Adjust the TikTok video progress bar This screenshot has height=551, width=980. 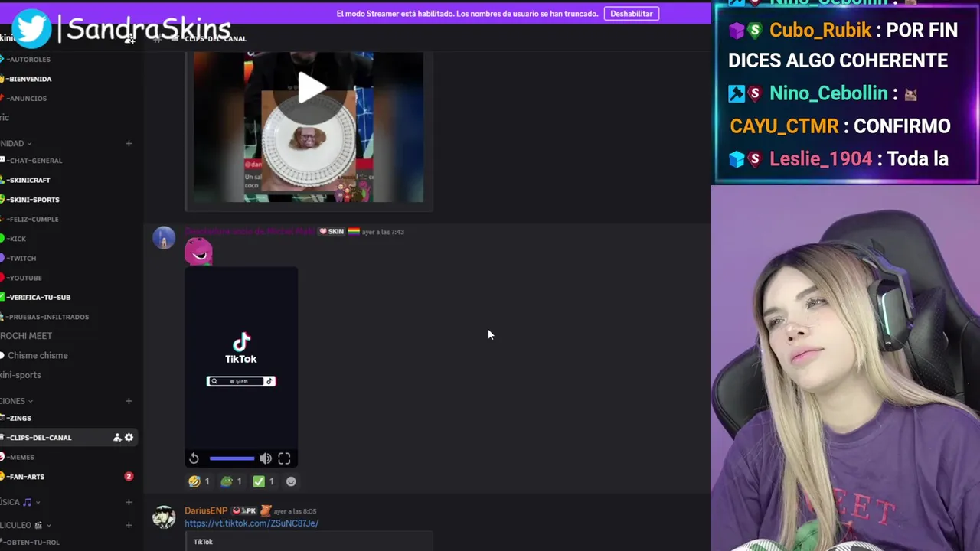[x=231, y=458]
